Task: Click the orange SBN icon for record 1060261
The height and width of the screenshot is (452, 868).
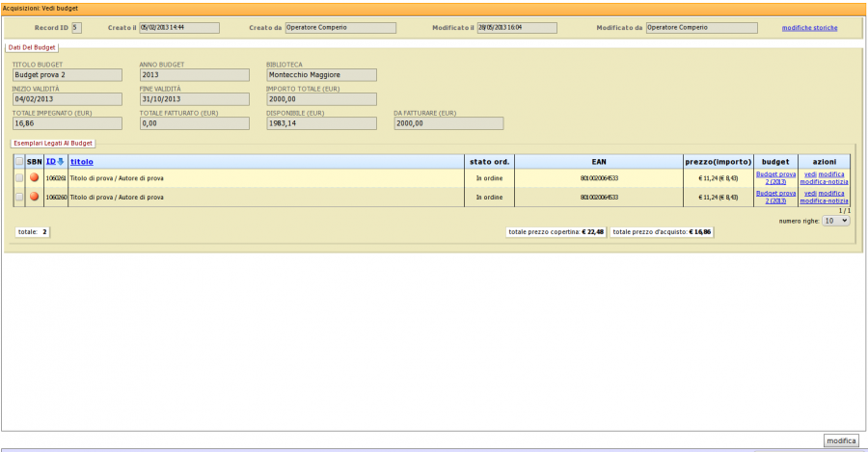Action: (x=35, y=177)
